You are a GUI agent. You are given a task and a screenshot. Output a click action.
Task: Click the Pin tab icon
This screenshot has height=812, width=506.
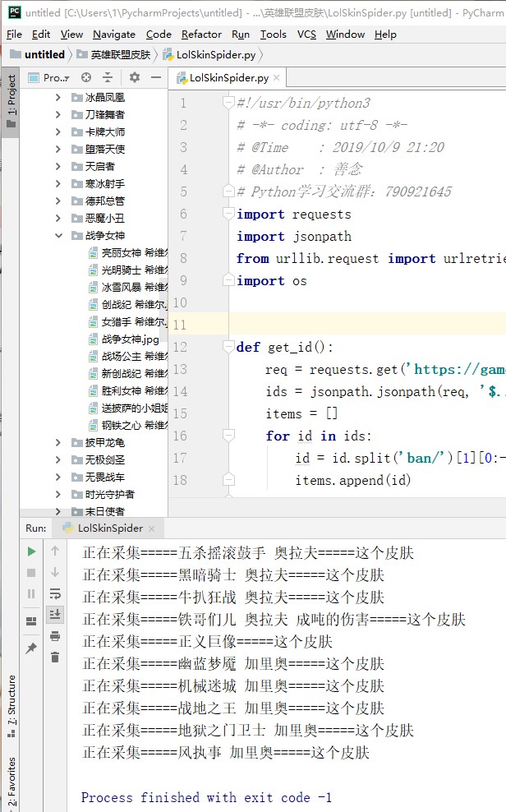(31, 648)
